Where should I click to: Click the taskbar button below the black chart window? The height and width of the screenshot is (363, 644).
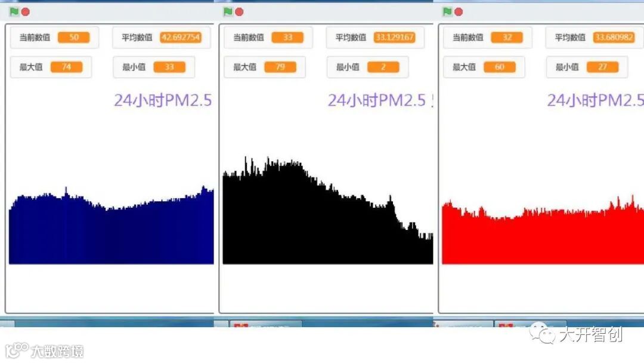266,324
